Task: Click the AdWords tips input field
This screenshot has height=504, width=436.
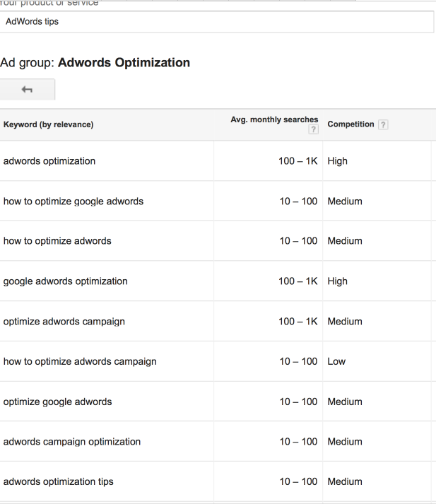Action: pos(216,21)
